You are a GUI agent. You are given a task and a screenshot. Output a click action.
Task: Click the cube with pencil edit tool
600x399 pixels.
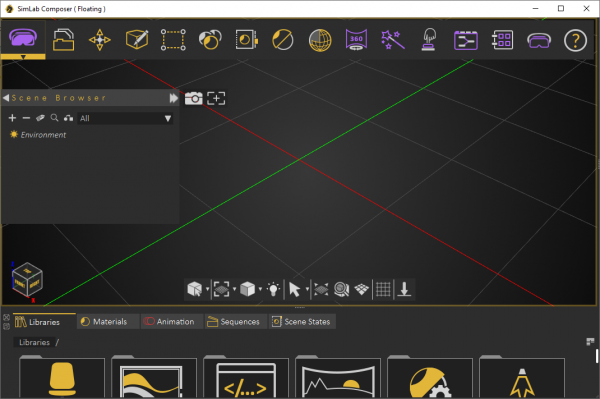[137, 40]
